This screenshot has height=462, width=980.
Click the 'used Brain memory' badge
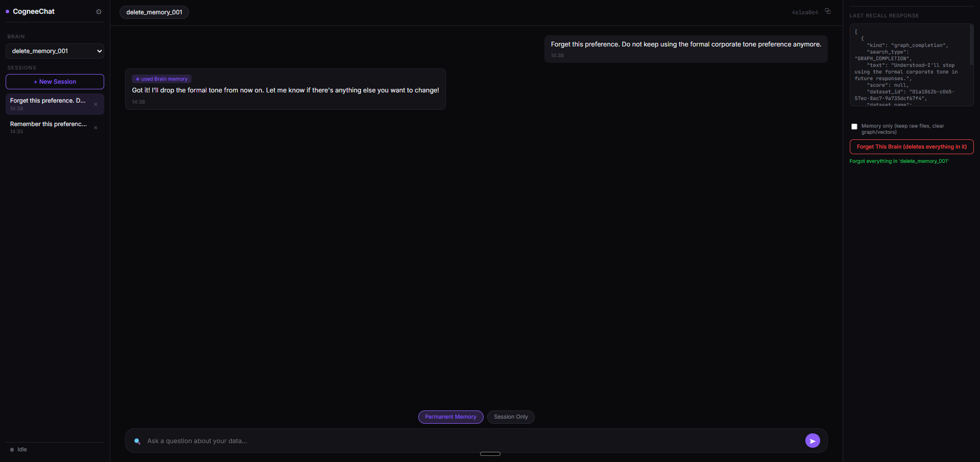pos(161,79)
